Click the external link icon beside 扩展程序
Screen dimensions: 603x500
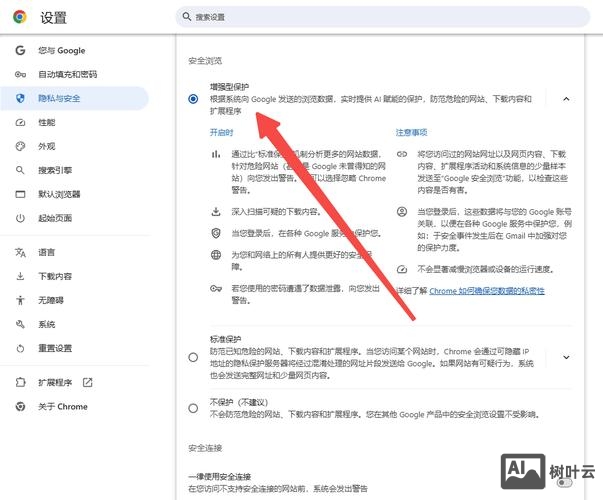tap(88, 382)
